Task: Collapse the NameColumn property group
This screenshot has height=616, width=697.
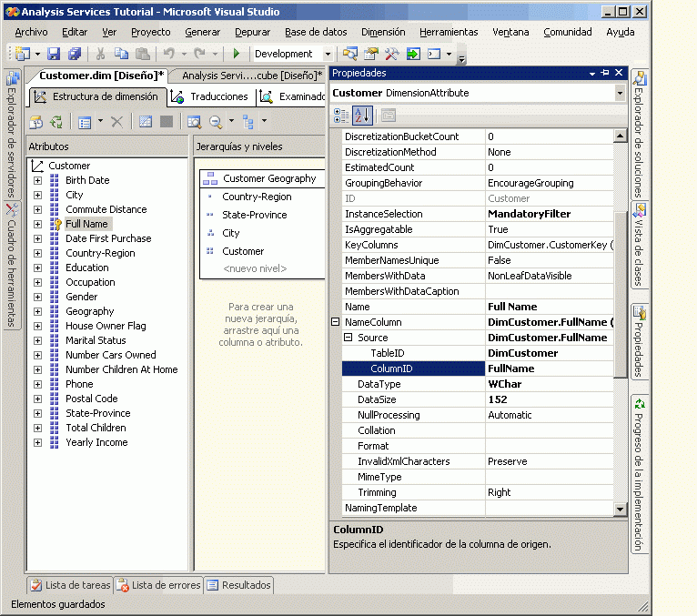Action: [335, 322]
